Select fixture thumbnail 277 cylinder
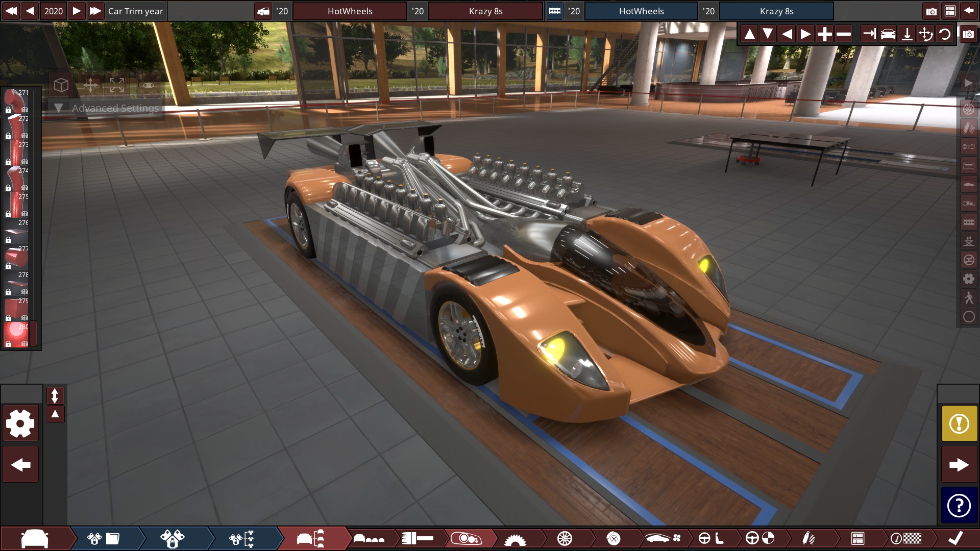This screenshot has height=551, width=980. [15, 257]
